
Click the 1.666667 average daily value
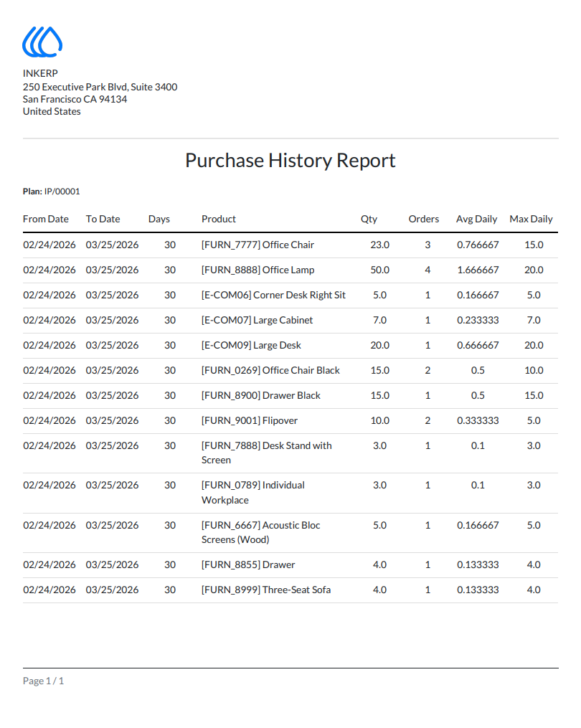click(x=478, y=270)
